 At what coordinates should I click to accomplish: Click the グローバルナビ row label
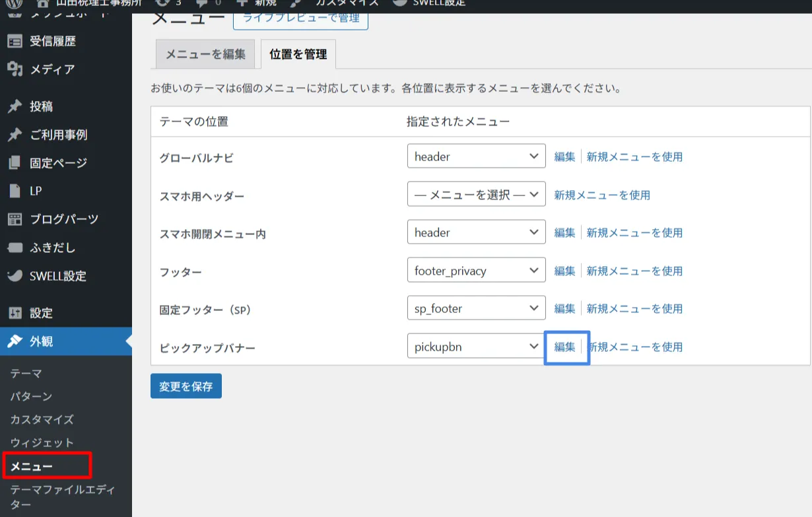coord(197,158)
